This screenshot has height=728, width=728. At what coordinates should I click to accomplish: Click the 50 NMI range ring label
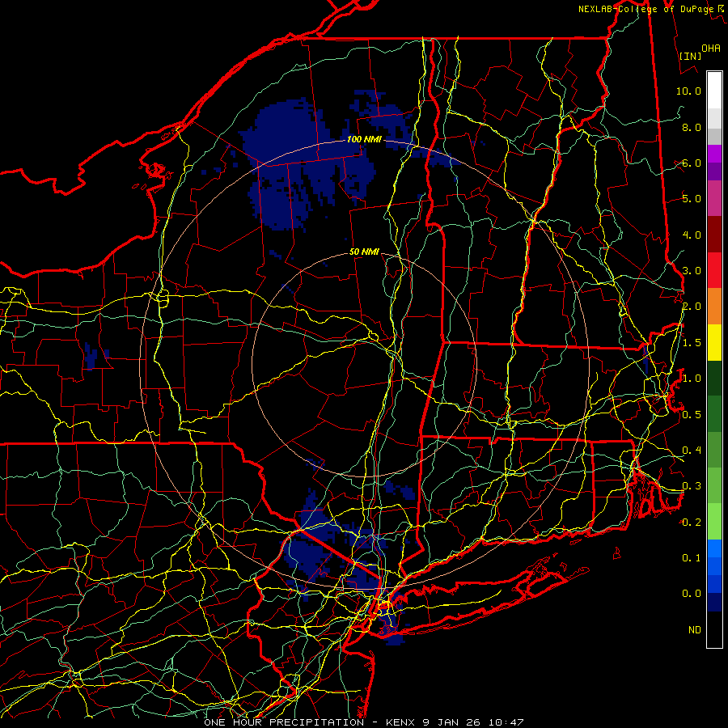364,252
